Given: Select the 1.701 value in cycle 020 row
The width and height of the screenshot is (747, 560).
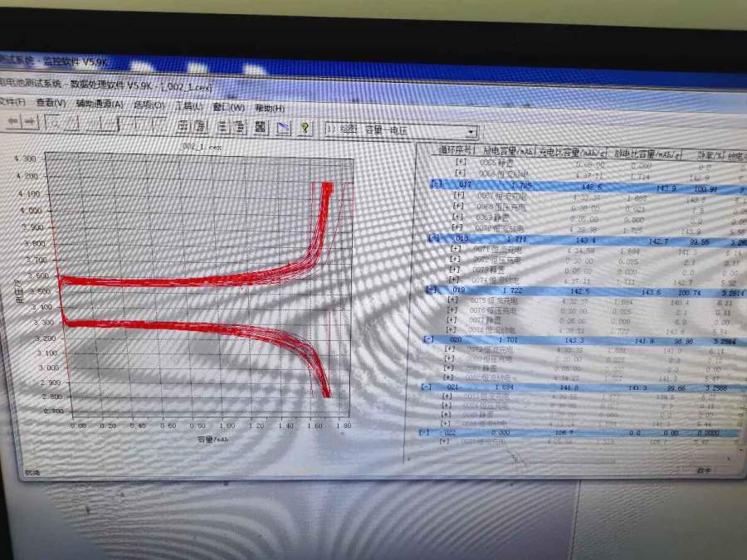Looking at the screenshot, I should click(x=508, y=340).
